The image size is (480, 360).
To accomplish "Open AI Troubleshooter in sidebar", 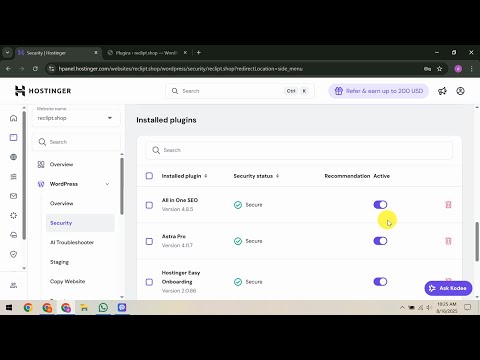I will pos(72,242).
